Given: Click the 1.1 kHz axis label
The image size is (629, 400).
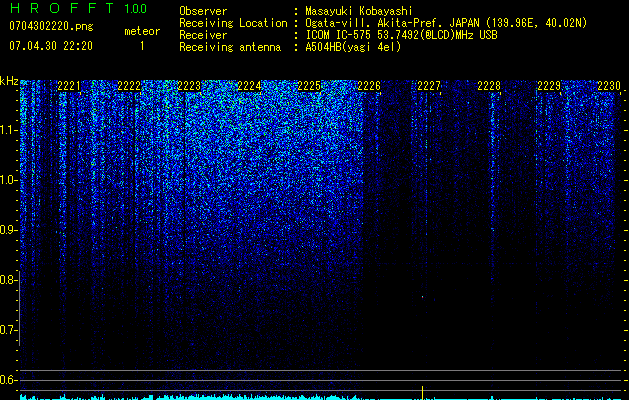Looking at the screenshot, I should point(9,130).
